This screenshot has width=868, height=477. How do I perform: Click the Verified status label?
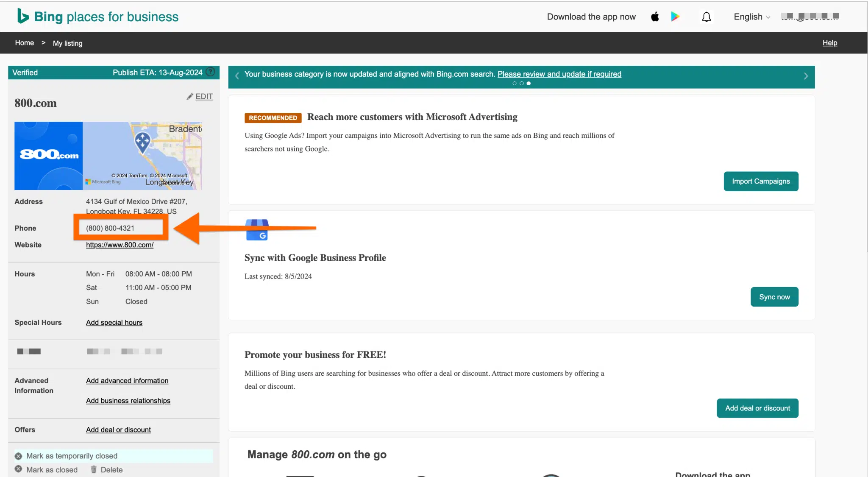pyautogui.click(x=25, y=73)
